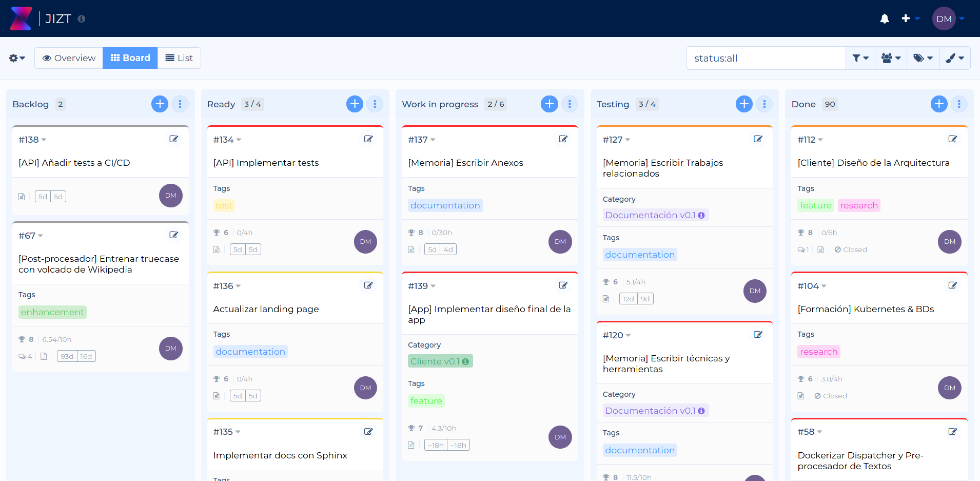The height and width of the screenshot is (481, 980).
Task: Add a card to Work in progress
Action: click(549, 104)
